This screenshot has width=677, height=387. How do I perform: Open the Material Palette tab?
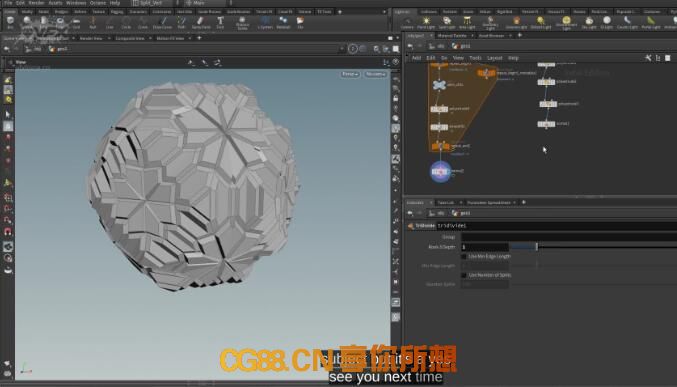452,35
